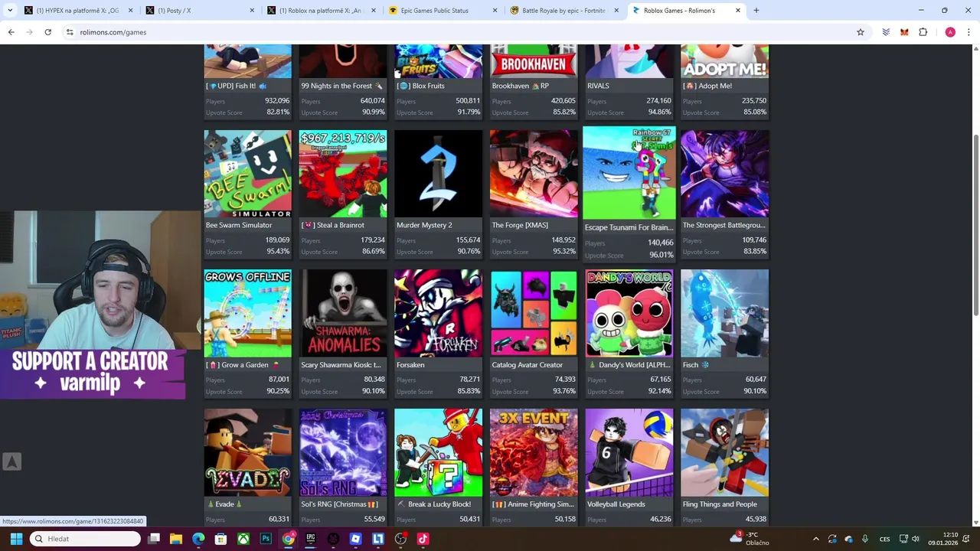Open the Volleyball Legends thumbnail
The image size is (980, 551).
[x=629, y=452]
